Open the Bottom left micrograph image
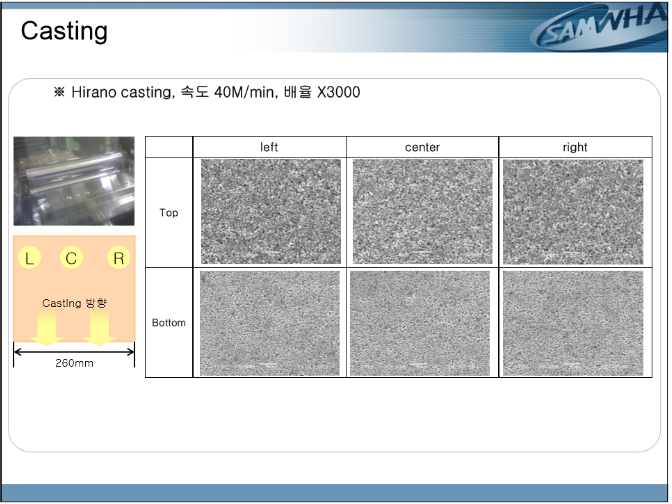Viewport: 672px width, 504px height. click(x=270, y=323)
